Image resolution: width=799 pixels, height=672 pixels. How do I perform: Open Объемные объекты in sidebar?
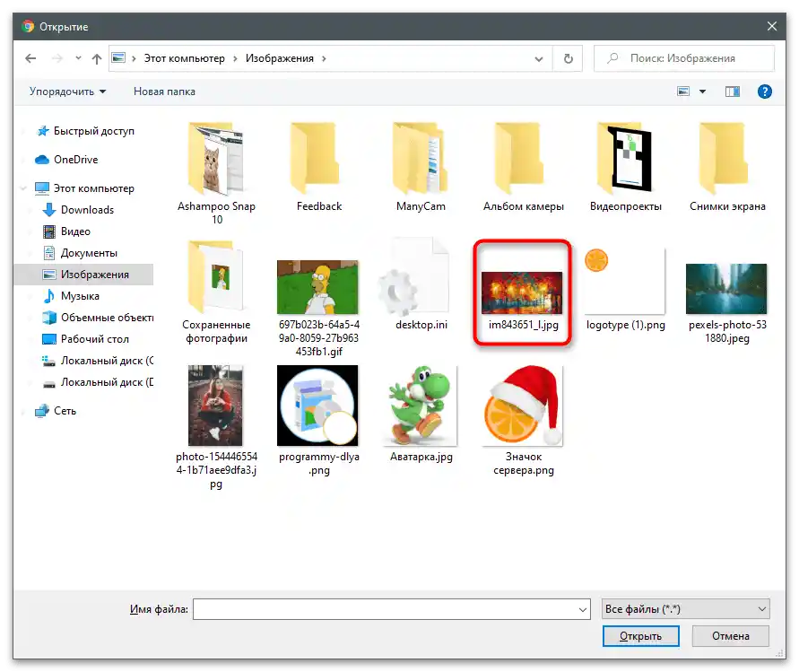pyautogui.click(x=98, y=318)
